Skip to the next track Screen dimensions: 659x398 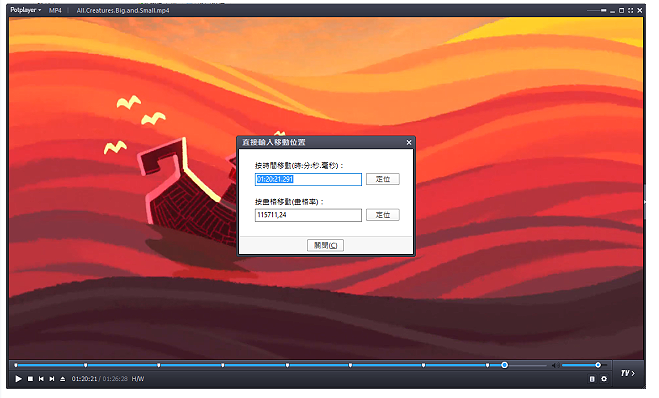(x=52, y=379)
